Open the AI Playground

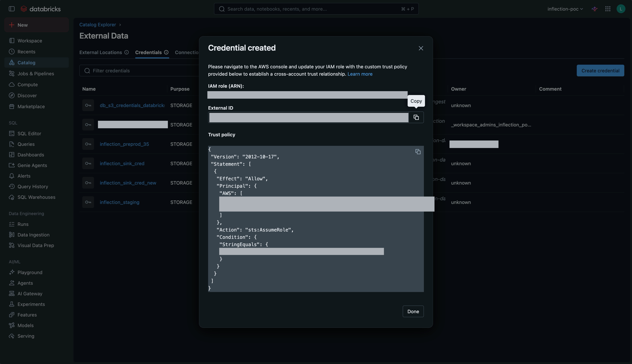37,272
